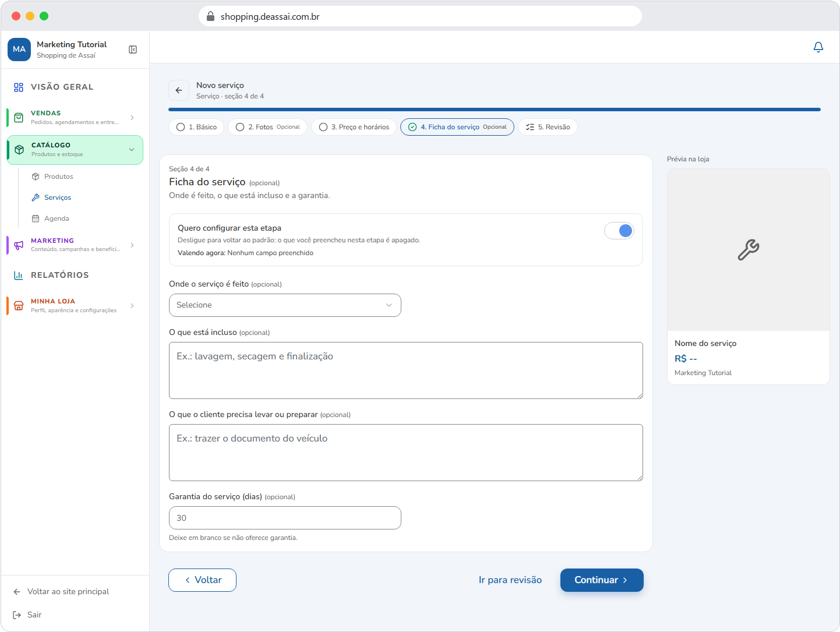Turn off 'Quero configurar esta etapa' switch

619,231
